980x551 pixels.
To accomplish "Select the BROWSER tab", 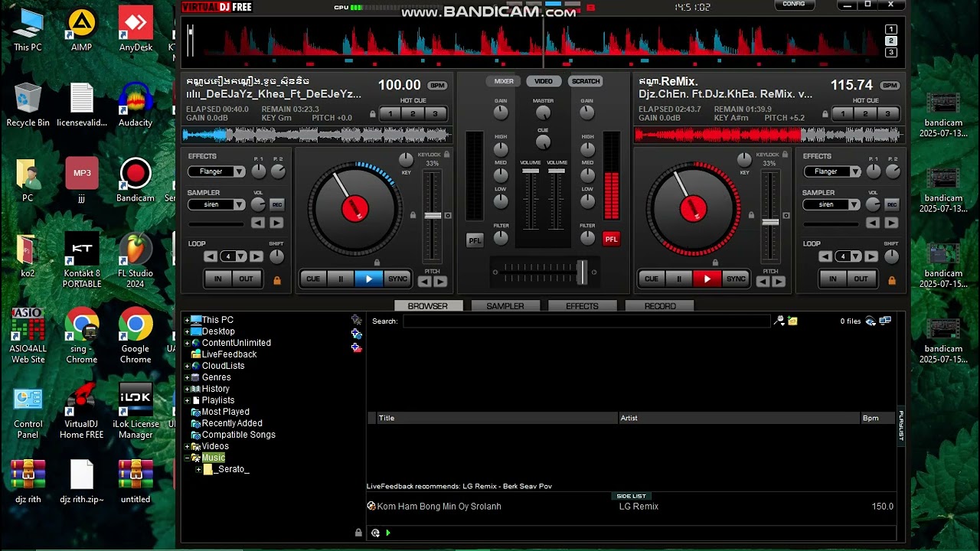I will [x=428, y=306].
